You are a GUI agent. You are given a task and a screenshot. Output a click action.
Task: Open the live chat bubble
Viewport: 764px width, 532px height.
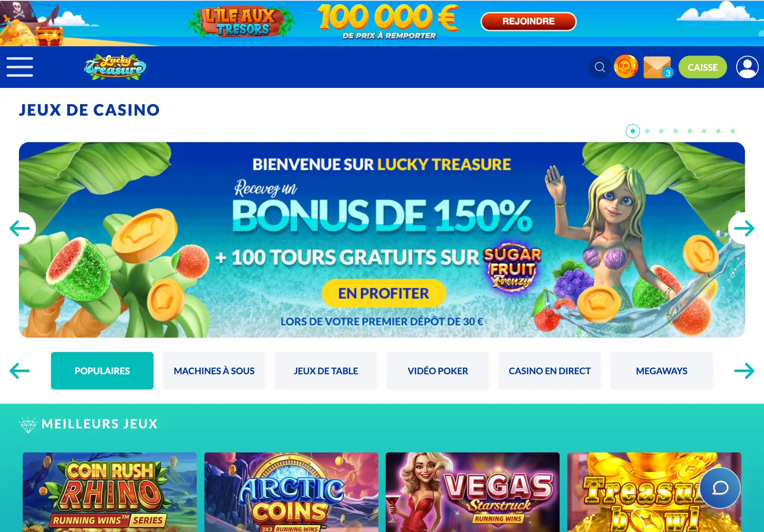pos(720,488)
